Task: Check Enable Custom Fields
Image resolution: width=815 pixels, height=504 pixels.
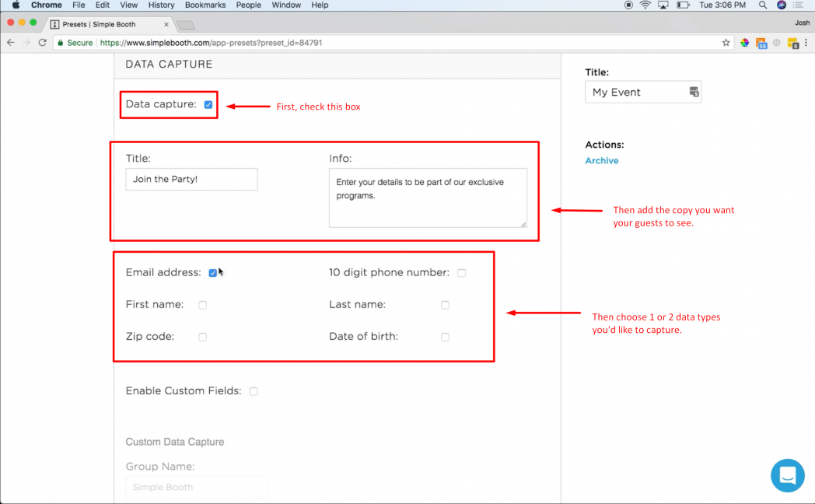Action: (254, 391)
